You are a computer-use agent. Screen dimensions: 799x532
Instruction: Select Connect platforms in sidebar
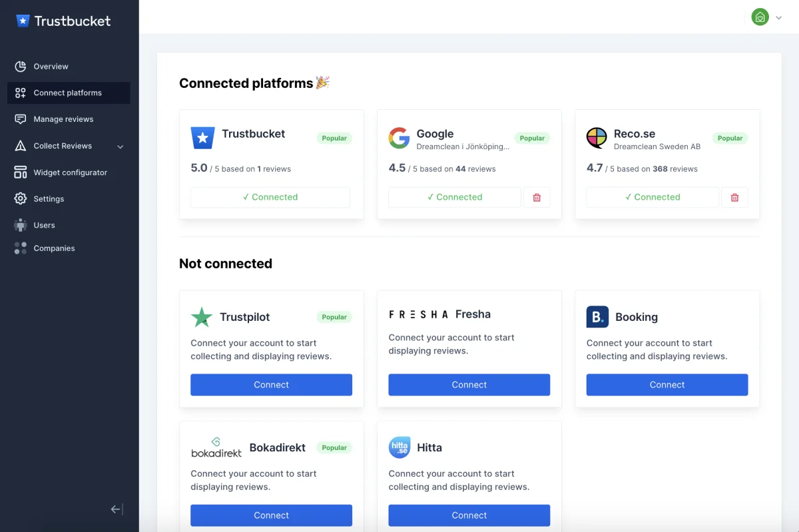tap(69, 93)
